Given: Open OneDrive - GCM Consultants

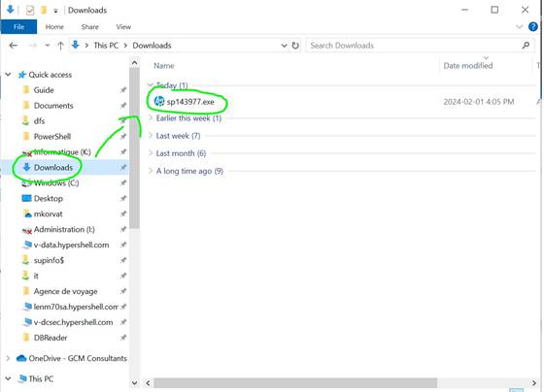Looking at the screenshot, I should [x=78, y=358].
